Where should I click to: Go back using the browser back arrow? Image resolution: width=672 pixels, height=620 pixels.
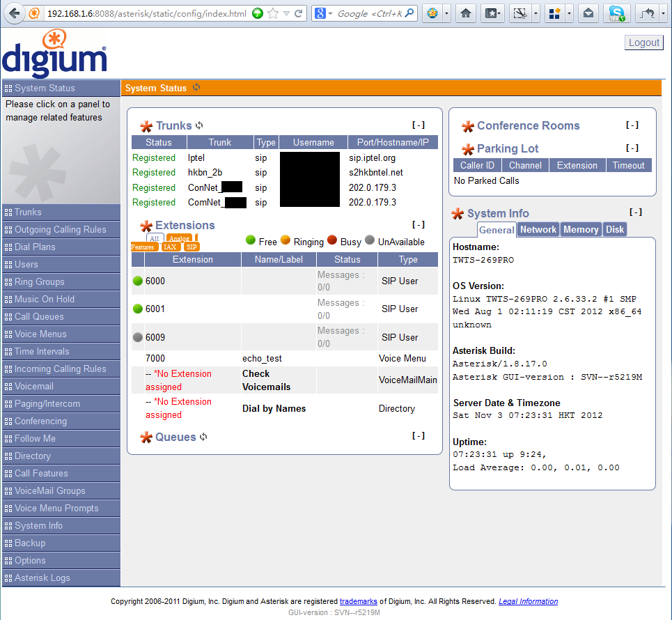[x=14, y=13]
